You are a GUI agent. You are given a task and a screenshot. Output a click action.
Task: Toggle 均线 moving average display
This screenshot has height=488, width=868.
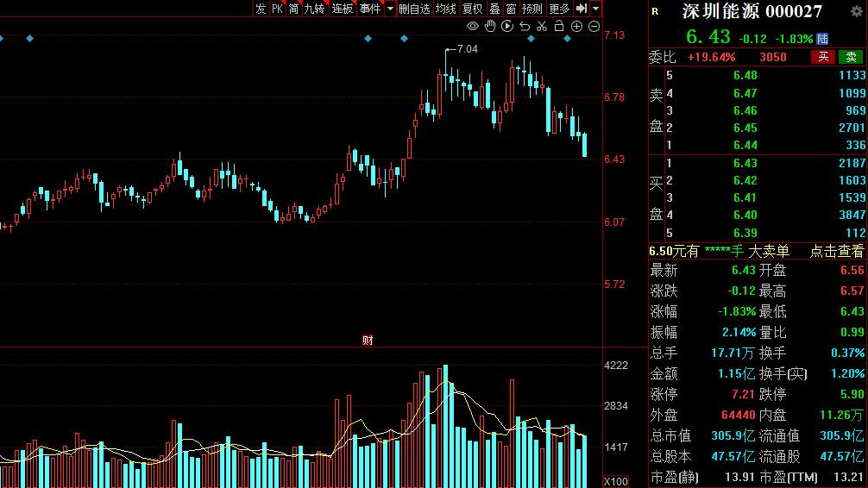445,9
